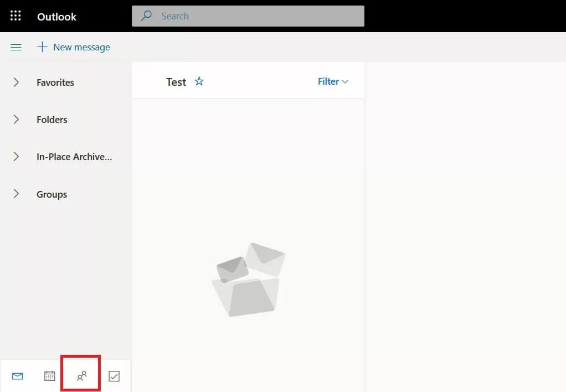Open the Filter dropdown
This screenshot has width=566, height=392.
(332, 81)
